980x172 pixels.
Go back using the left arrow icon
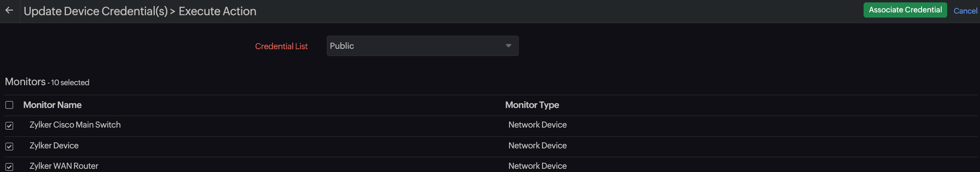click(x=9, y=11)
